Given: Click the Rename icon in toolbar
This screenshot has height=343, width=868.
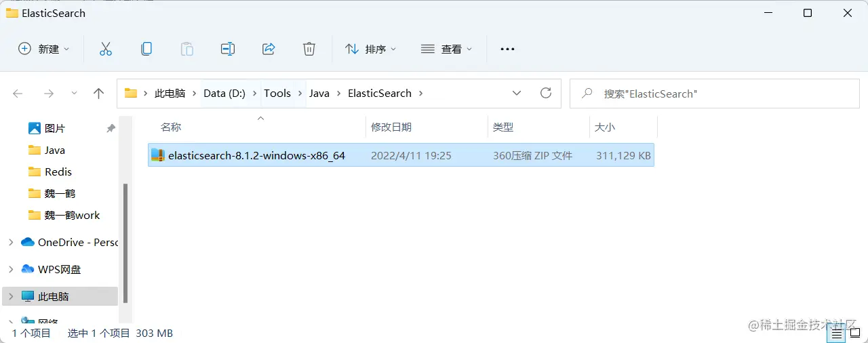Looking at the screenshot, I should point(228,49).
